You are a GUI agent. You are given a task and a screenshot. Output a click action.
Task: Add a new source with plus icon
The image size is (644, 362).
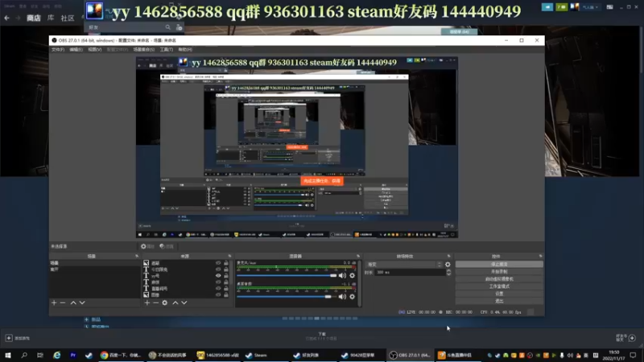coord(147,302)
